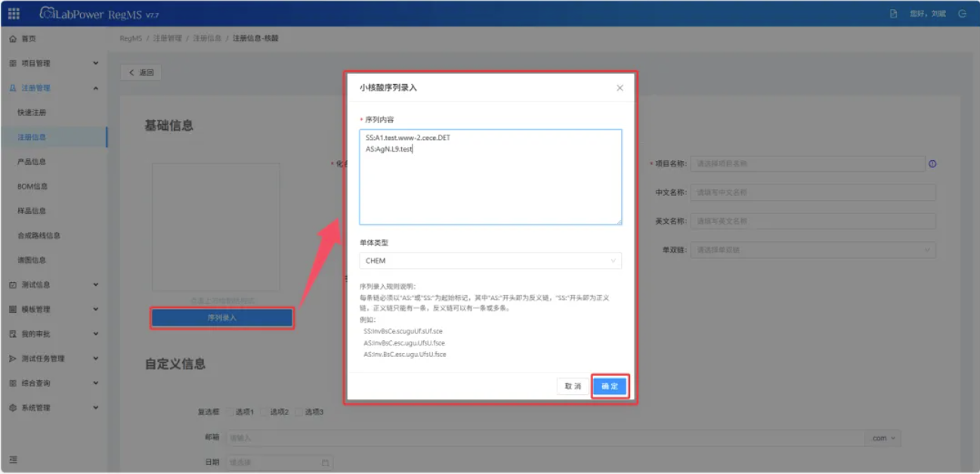This screenshot has height=474, width=980.
Task: Expand the 项目管理 menu chevron
Action: click(95, 64)
